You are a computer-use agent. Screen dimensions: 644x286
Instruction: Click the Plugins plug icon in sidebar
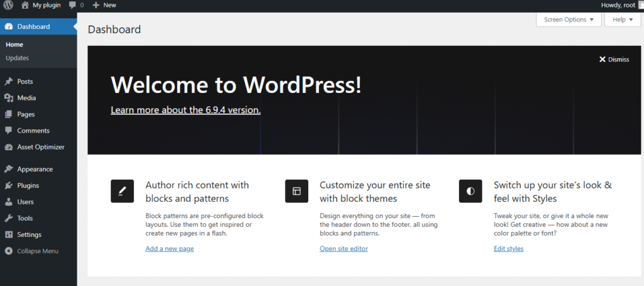[x=8, y=185]
